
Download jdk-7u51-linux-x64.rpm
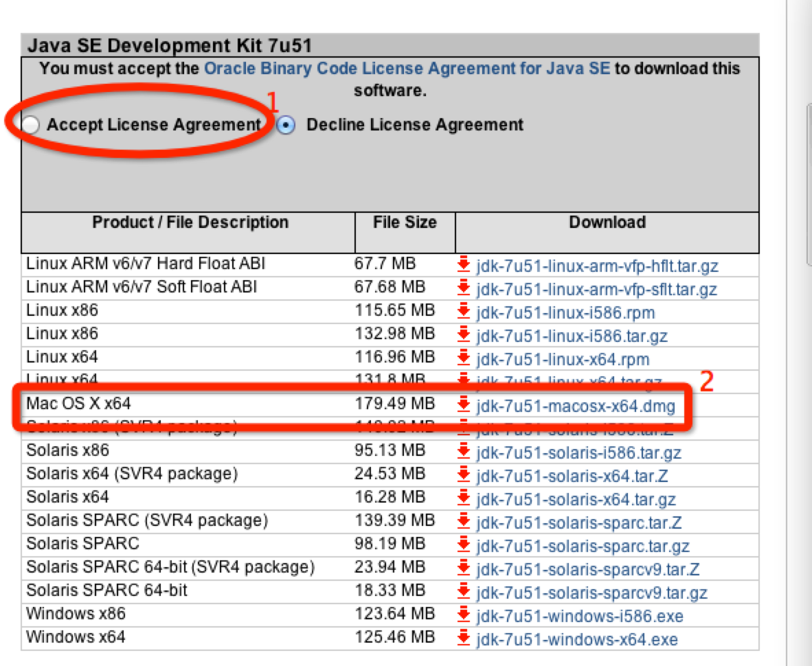click(563, 359)
